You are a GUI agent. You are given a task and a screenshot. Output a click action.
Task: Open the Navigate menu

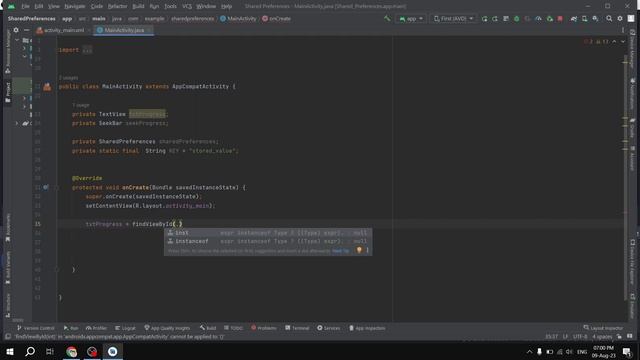click(x=75, y=6)
